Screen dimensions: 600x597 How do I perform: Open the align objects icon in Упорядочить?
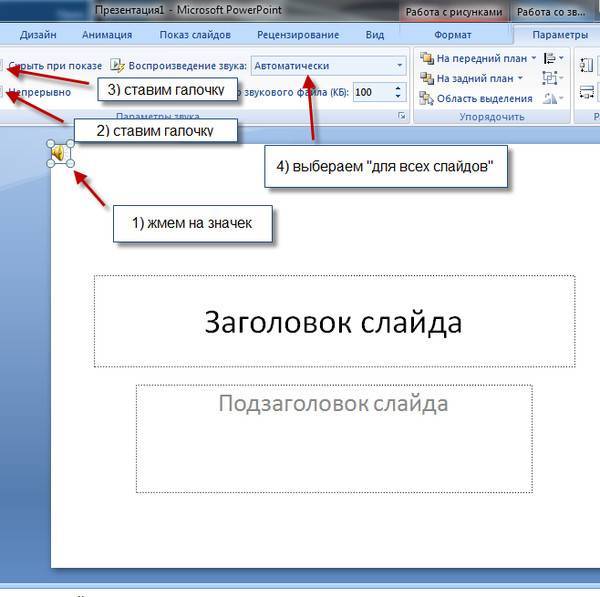click(x=549, y=59)
